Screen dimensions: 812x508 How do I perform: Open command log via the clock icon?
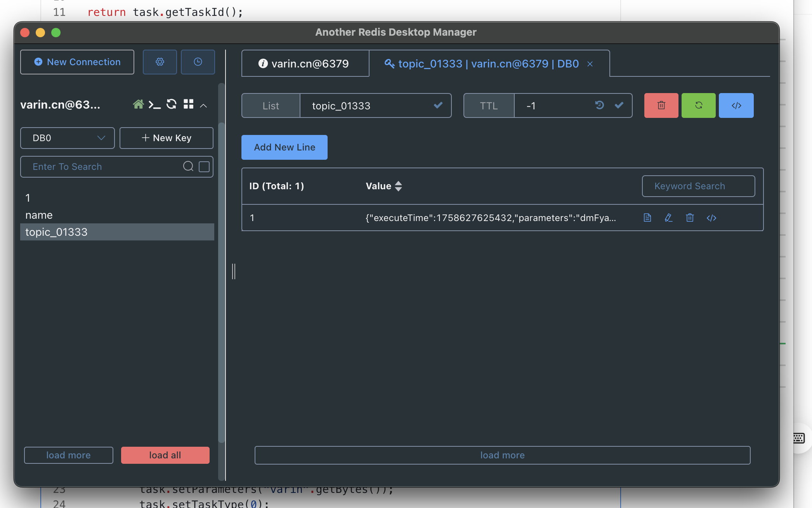pyautogui.click(x=198, y=62)
